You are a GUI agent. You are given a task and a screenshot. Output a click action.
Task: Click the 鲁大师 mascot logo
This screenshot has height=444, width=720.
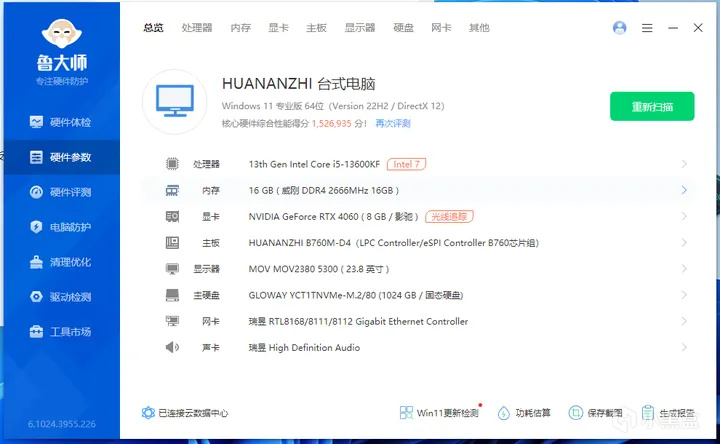[x=62, y=34]
